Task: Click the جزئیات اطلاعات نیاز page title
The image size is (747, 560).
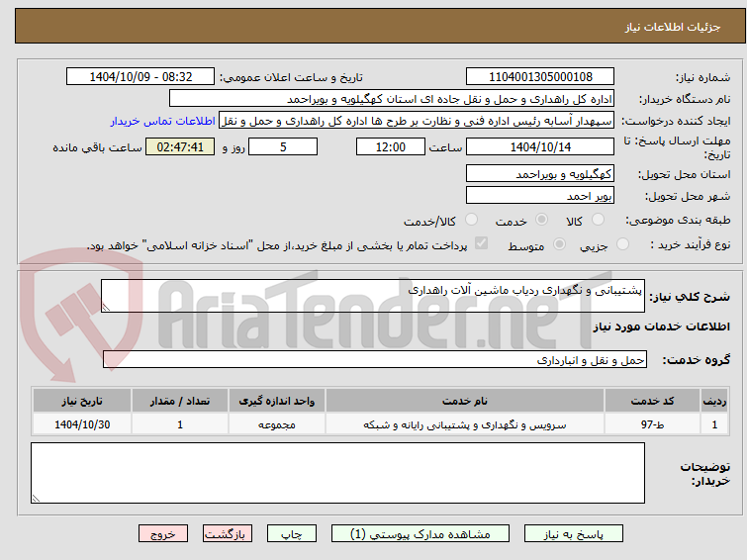Action: [673, 27]
